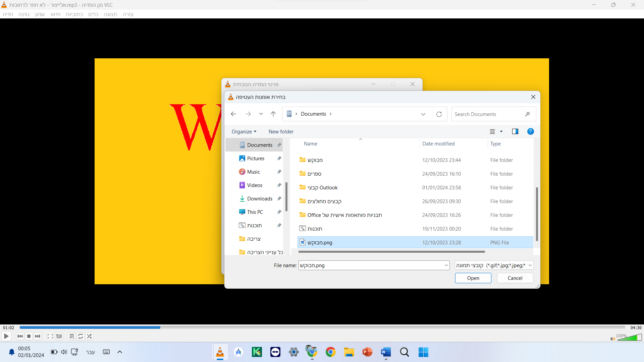Open the image file type filter dropdown

pos(494,265)
